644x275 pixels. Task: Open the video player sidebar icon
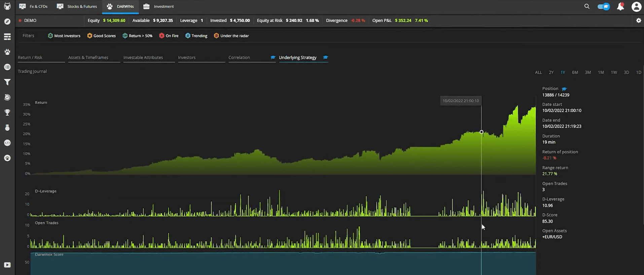tap(7, 265)
